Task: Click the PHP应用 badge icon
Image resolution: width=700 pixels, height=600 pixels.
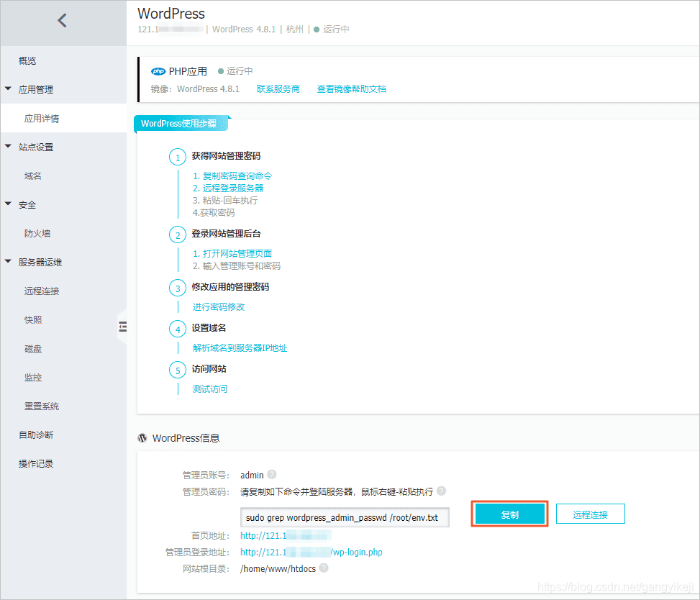Action: click(x=159, y=71)
